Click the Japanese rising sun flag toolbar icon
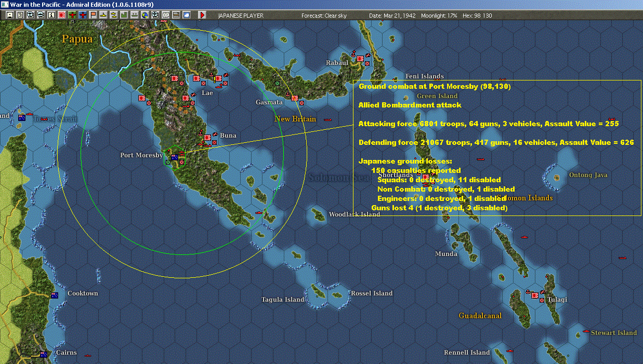The width and height of the screenshot is (643, 364). [x=62, y=15]
